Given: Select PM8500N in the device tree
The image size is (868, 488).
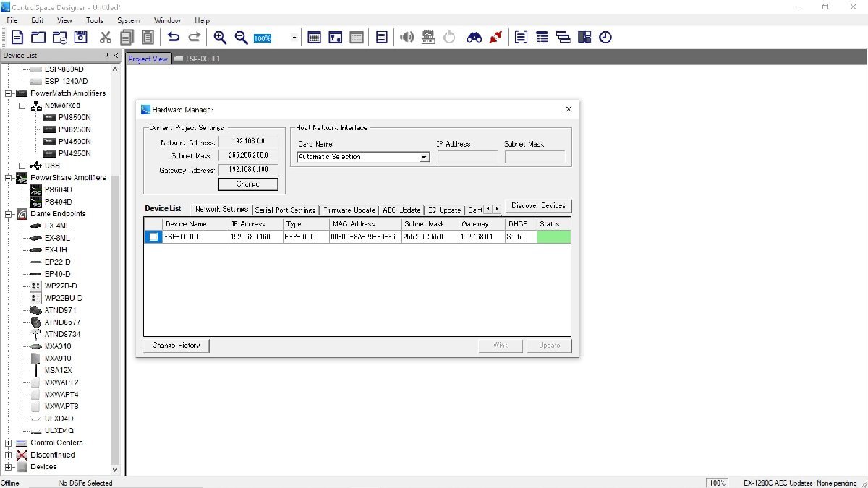Looking at the screenshot, I should coord(75,117).
